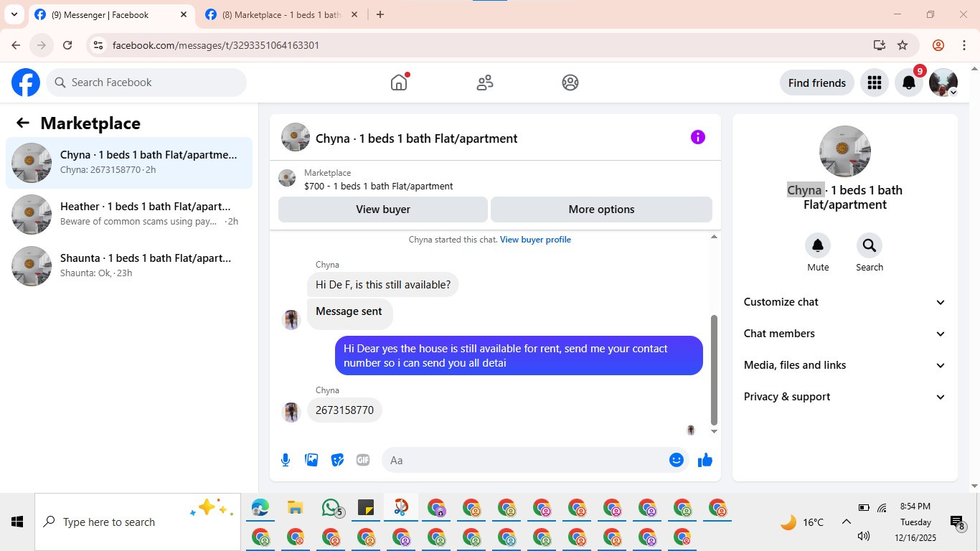980x551 pixels.
Task: Switch to the Marketplace browser tab
Action: click(282, 14)
